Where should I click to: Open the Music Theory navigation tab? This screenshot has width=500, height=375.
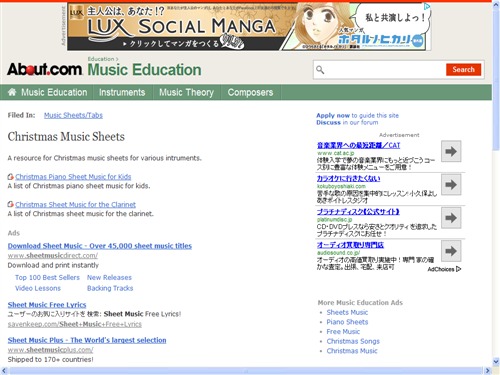[186, 92]
